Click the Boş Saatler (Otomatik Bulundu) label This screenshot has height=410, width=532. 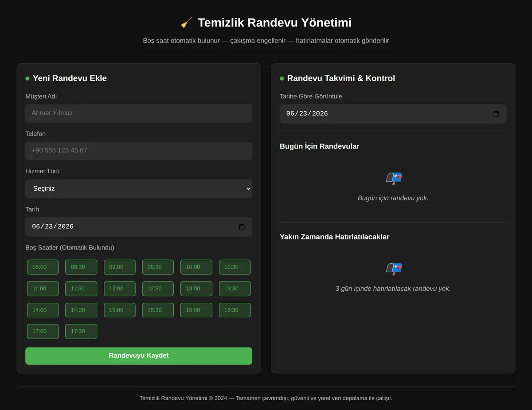[70, 248]
